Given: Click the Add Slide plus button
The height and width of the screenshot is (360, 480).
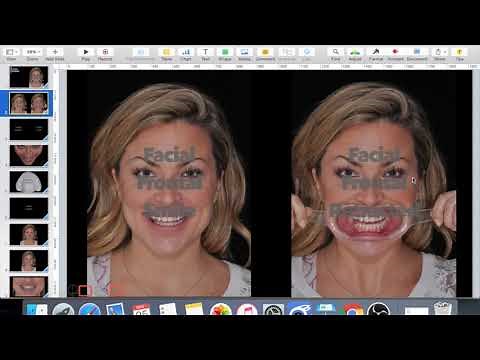Looking at the screenshot, I should (55, 52).
